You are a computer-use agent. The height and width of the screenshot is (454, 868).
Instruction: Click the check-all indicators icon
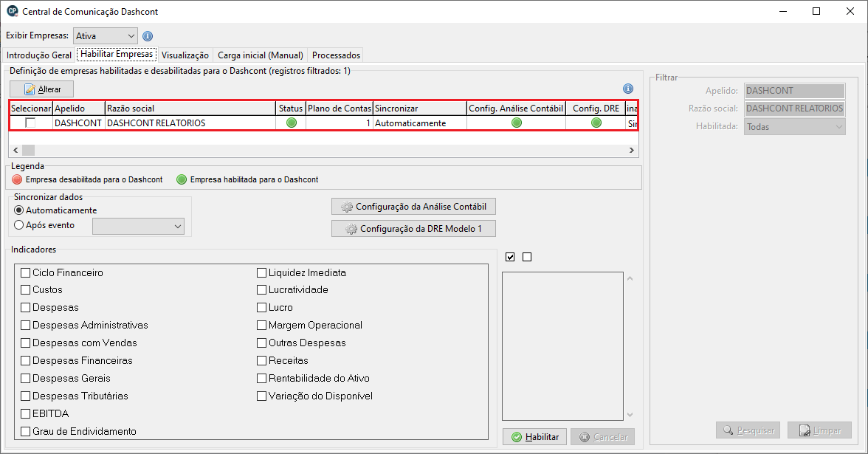click(x=511, y=257)
